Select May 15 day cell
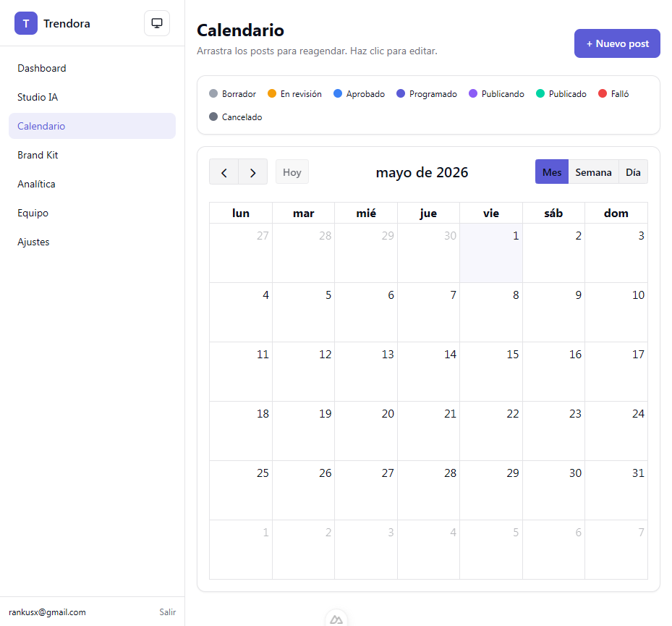The height and width of the screenshot is (626, 672). click(491, 371)
